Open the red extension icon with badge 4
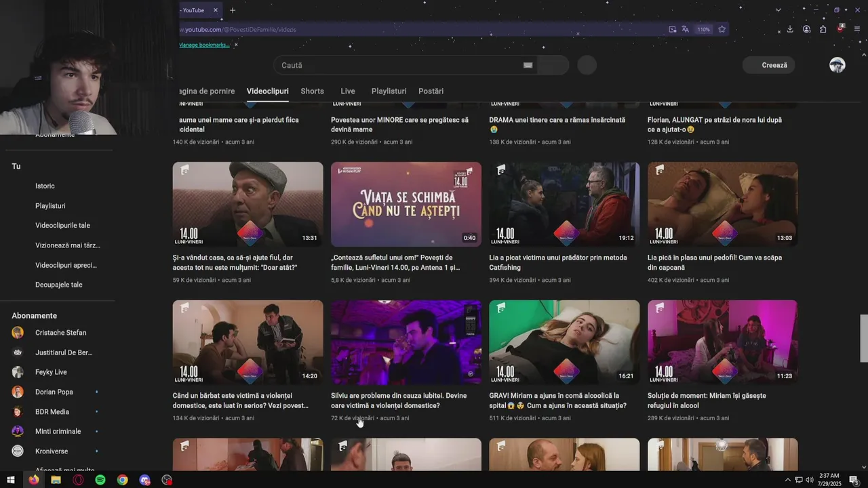868x488 pixels. click(841, 28)
